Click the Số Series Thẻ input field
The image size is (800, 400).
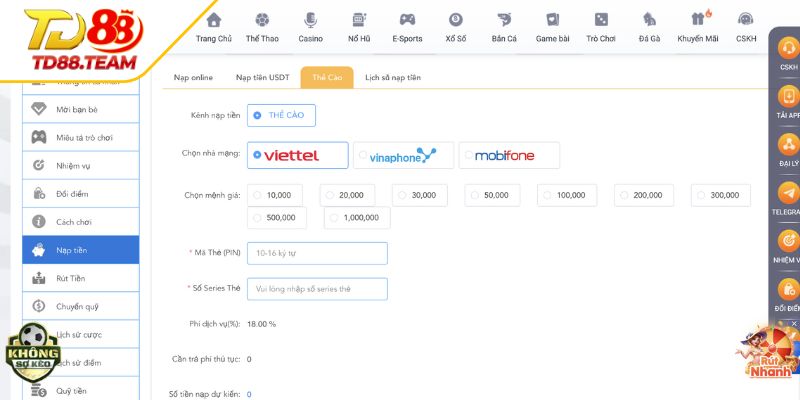coord(317,289)
